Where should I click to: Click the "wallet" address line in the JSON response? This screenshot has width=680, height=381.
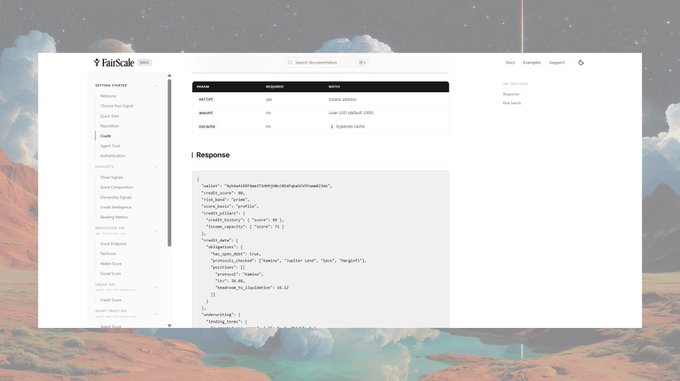point(267,186)
